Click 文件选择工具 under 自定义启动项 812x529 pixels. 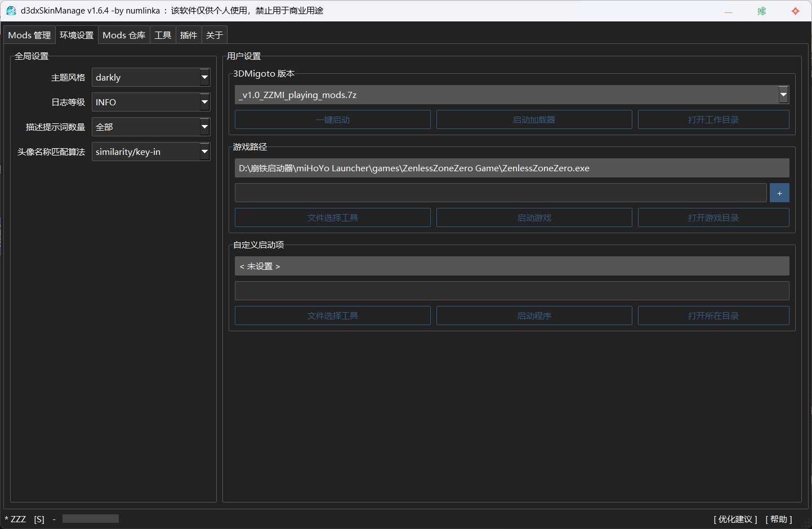333,315
